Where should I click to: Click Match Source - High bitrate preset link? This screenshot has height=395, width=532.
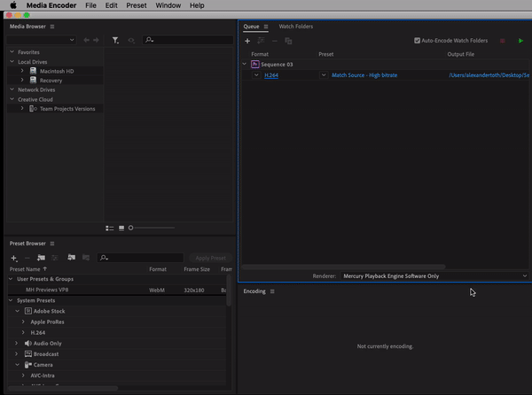364,75
